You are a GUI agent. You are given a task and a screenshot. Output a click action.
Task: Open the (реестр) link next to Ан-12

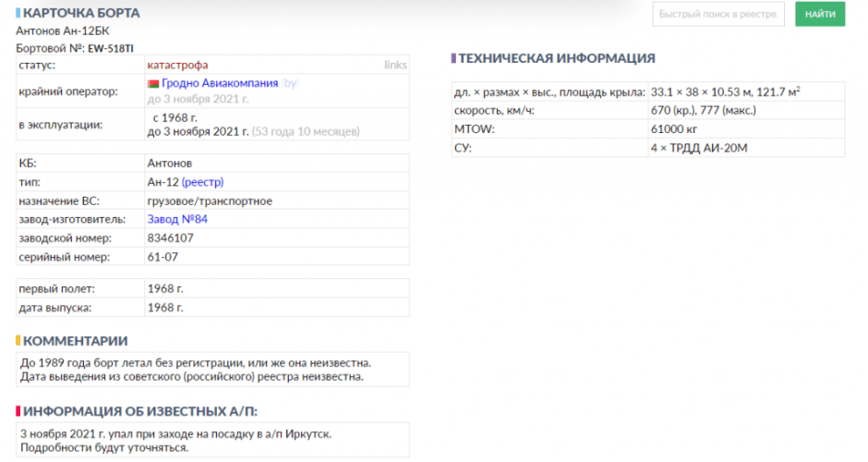coord(202,182)
